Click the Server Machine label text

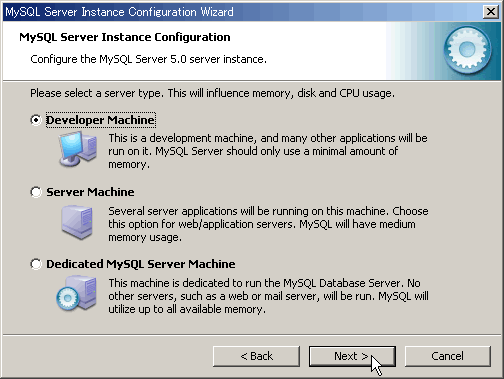(x=90, y=192)
